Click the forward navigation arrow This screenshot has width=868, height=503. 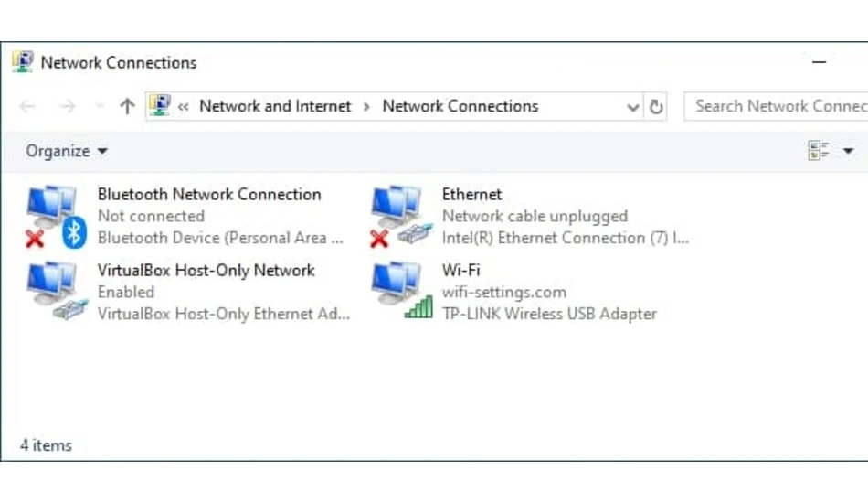click(x=68, y=106)
